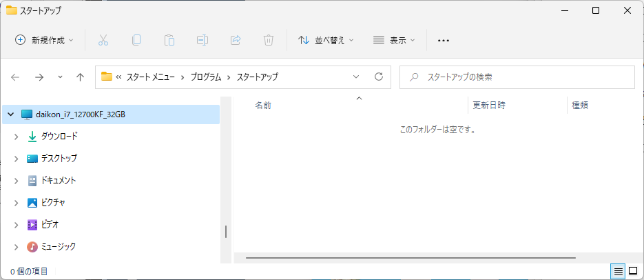Screen dimensions: 644x280
Task: Refresh the folder view
Action: 379,77
